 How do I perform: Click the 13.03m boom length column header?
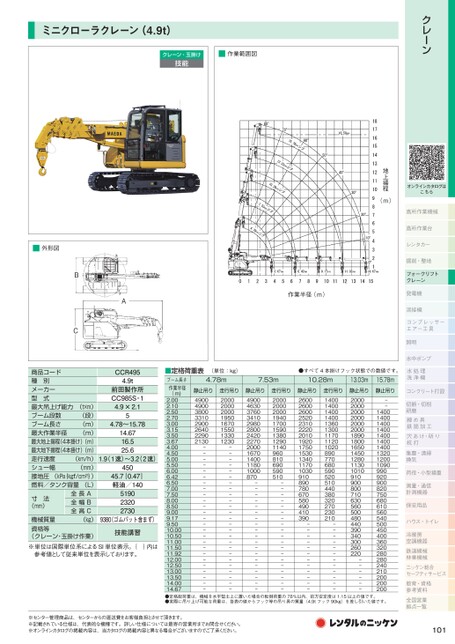pyautogui.click(x=358, y=380)
